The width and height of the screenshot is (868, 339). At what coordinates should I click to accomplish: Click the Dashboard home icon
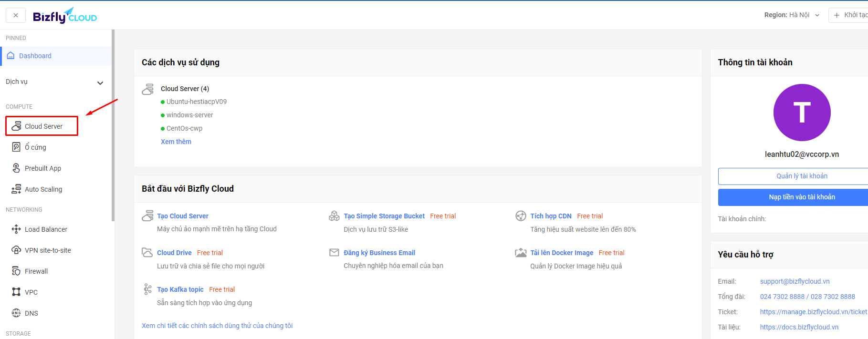point(10,56)
